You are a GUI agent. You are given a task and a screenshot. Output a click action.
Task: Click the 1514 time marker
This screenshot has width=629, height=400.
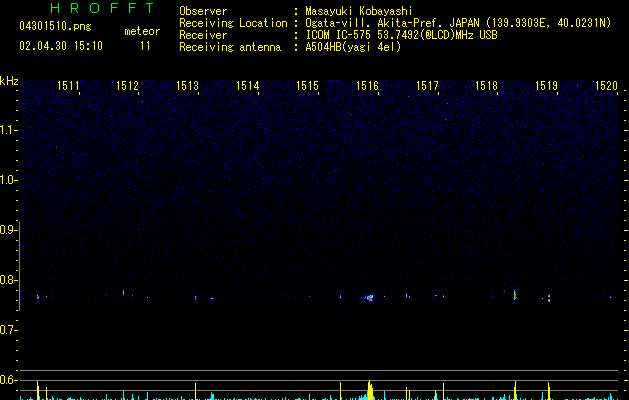point(248,86)
